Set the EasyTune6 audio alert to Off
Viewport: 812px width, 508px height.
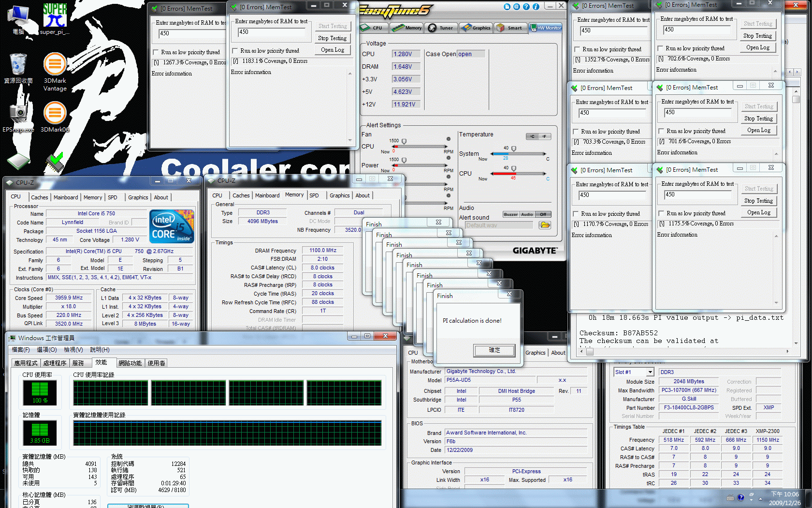(x=543, y=214)
